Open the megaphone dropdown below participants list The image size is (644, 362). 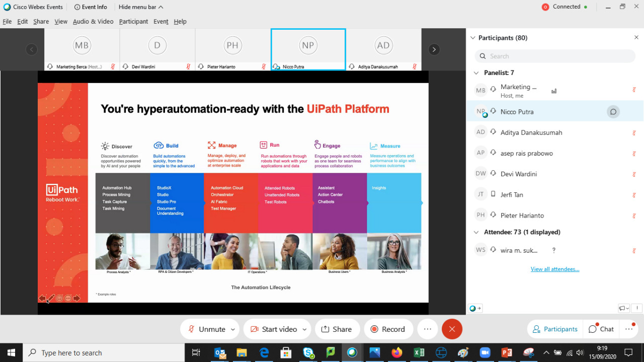click(x=624, y=308)
